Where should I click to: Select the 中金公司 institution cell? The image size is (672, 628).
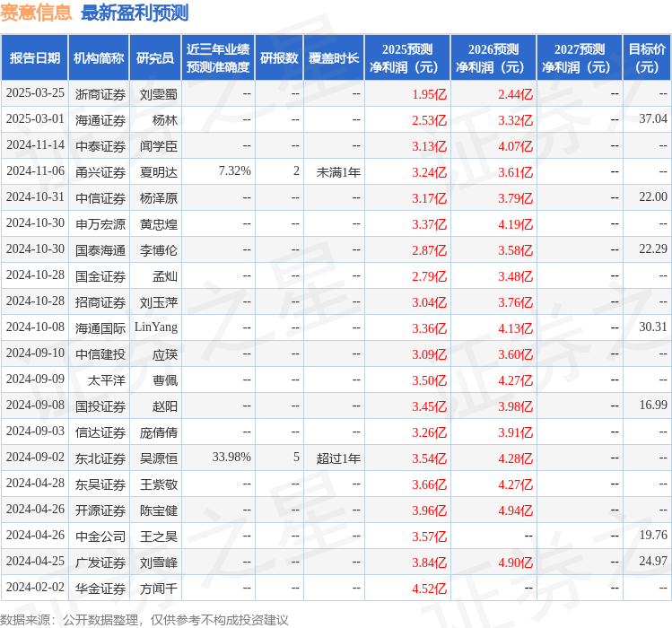(100, 536)
